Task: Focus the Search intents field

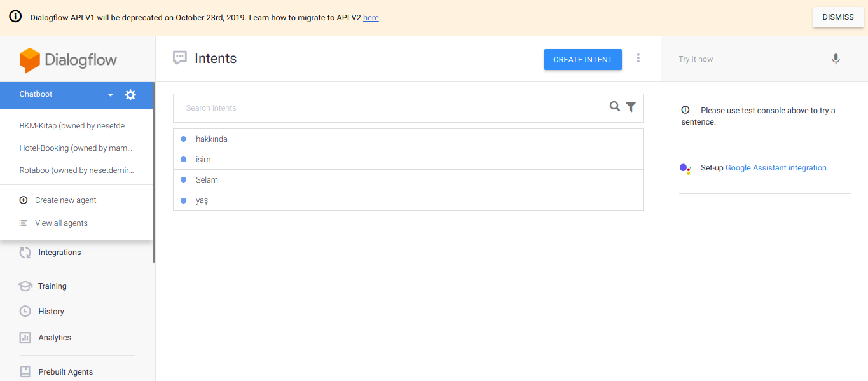Action: point(388,108)
